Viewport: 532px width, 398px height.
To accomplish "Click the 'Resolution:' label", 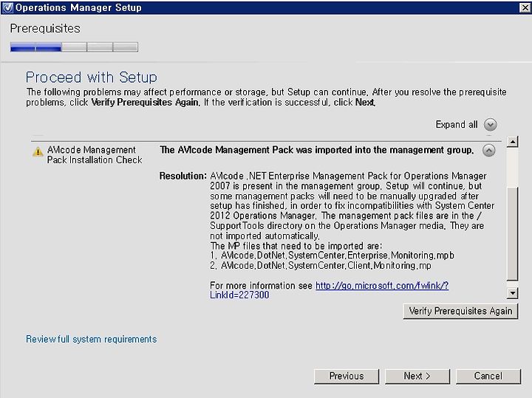I will point(183,176).
